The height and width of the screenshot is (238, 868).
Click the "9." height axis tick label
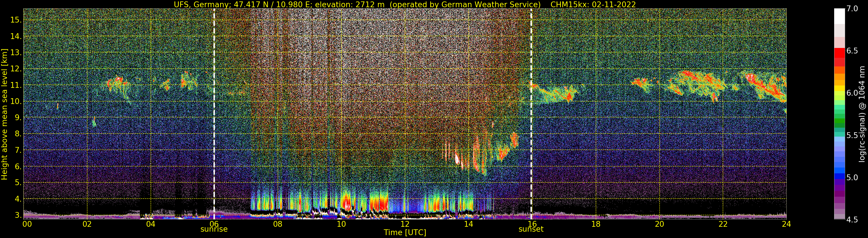point(18,118)
